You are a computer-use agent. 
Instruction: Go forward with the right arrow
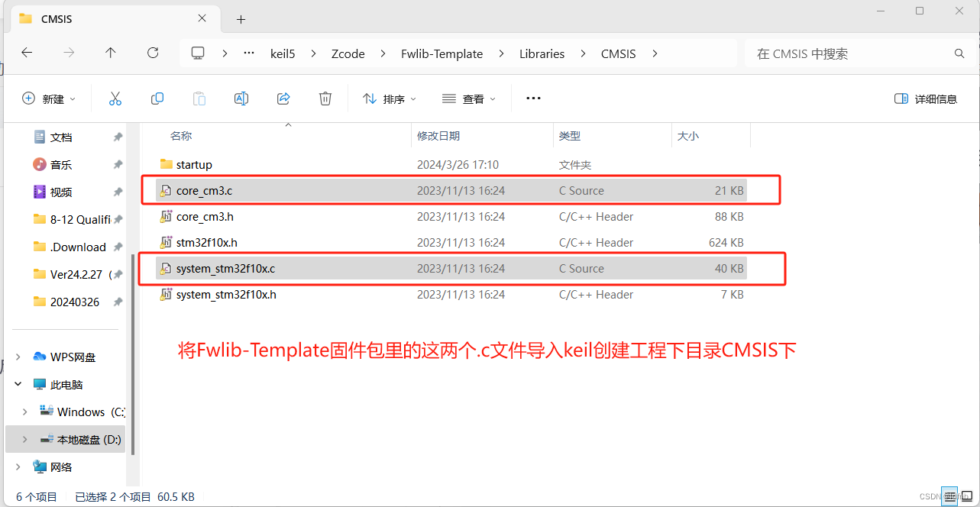[69, 53]
